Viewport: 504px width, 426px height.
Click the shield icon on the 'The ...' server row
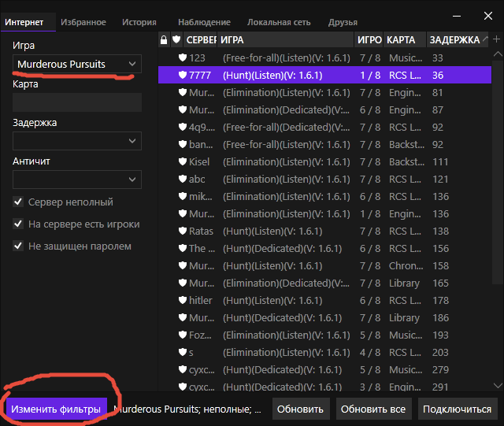(182, 249)
